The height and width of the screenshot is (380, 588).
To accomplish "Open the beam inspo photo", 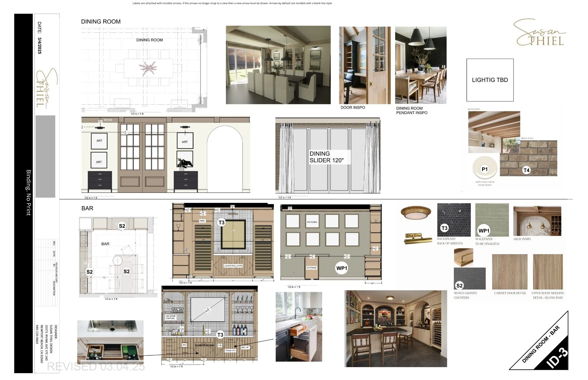I will pyautogui.click(x=494, y=132).
